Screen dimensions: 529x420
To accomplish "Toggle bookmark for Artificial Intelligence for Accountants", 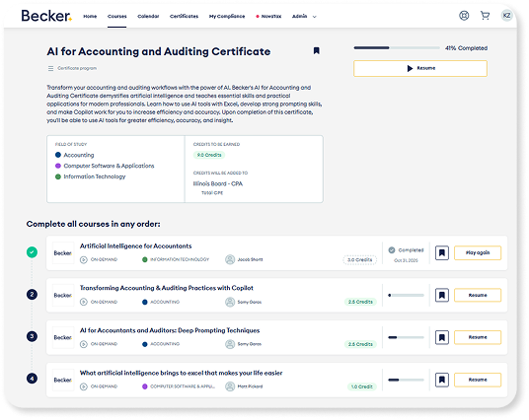I will tap(441, 252).
